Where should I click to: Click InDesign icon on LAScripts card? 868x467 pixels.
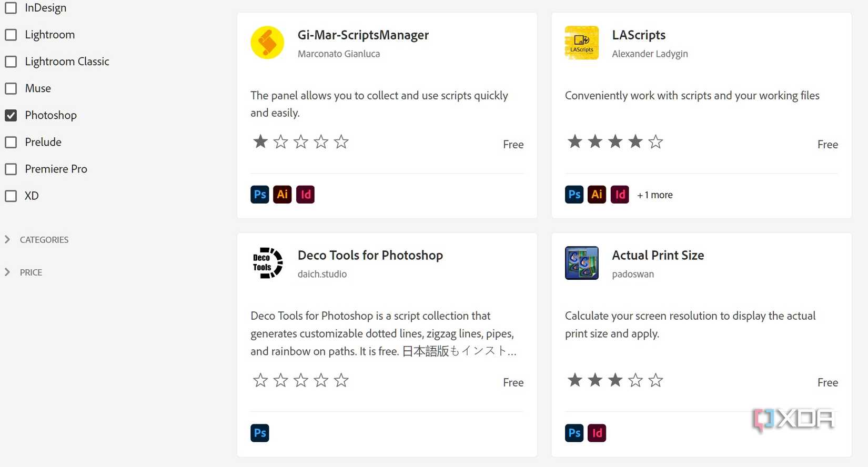(x=620, y=195)
